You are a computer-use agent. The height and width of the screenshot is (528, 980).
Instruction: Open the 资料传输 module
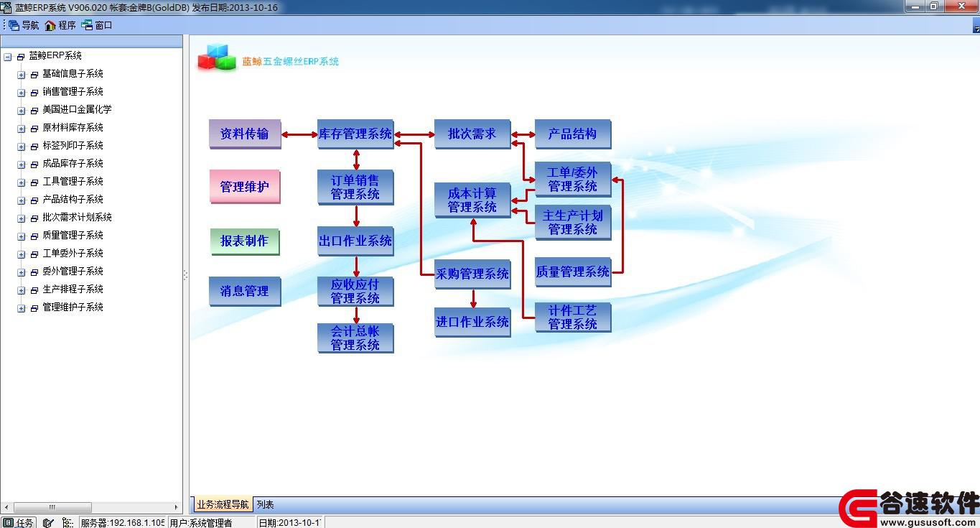pos(244,134)
